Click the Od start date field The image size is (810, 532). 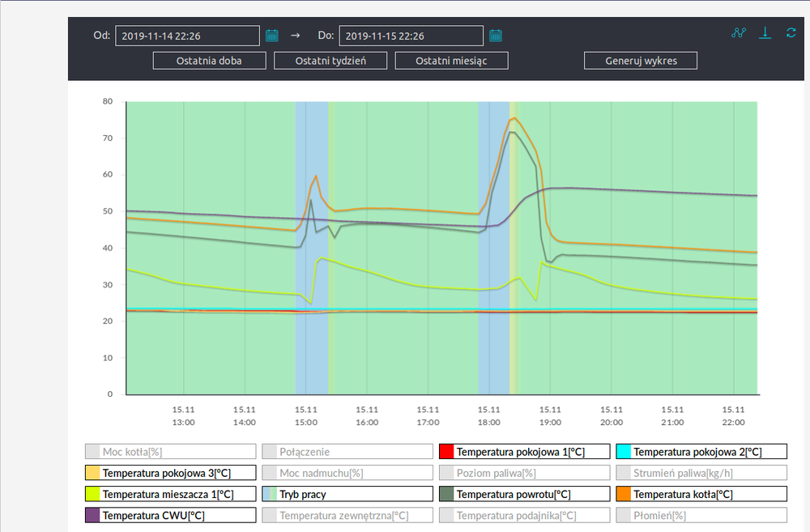[x=187, y=36]
